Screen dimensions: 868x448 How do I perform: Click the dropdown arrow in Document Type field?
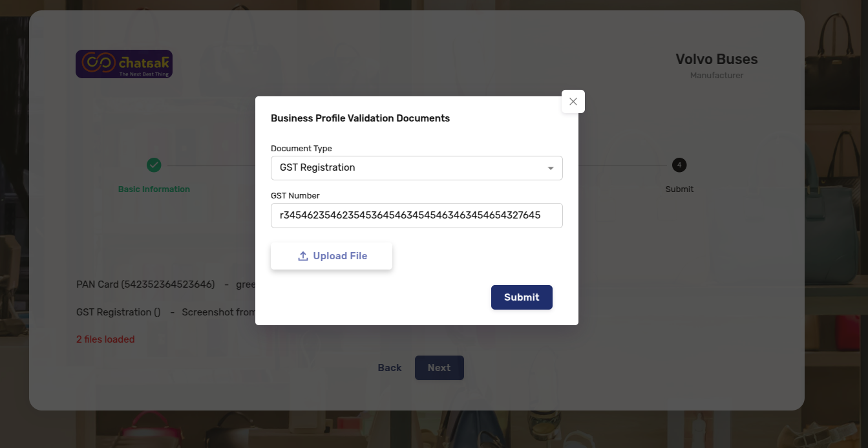(x=551, y=168)
